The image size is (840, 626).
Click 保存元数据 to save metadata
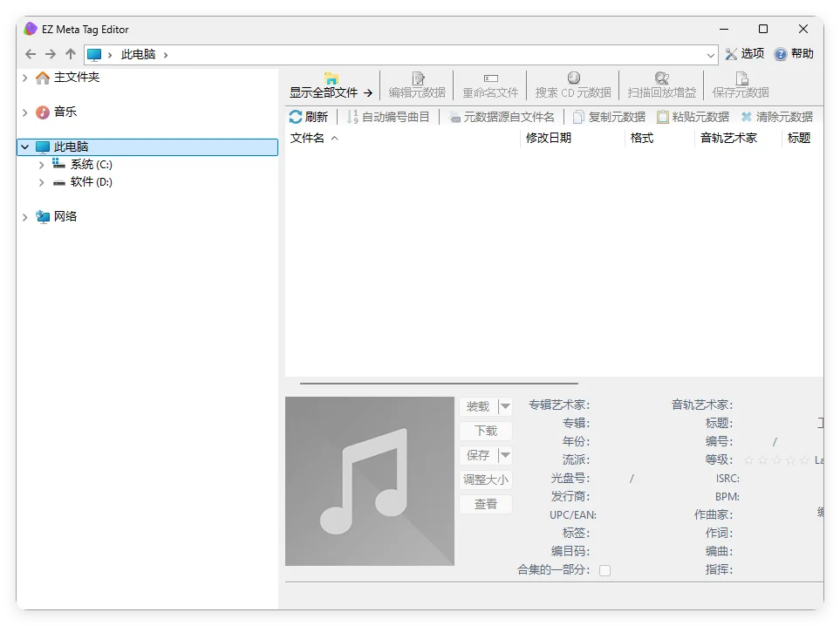click(741, 85)
